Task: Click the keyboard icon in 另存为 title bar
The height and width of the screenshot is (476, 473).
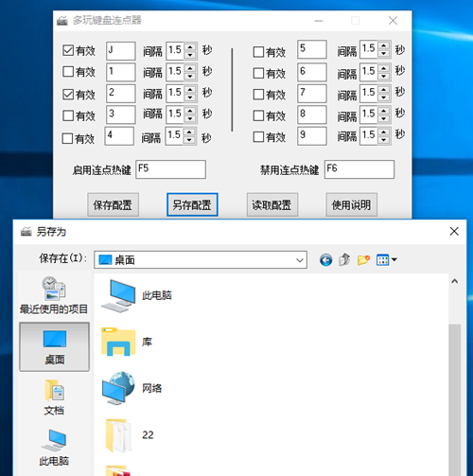Action: point(26,232)
